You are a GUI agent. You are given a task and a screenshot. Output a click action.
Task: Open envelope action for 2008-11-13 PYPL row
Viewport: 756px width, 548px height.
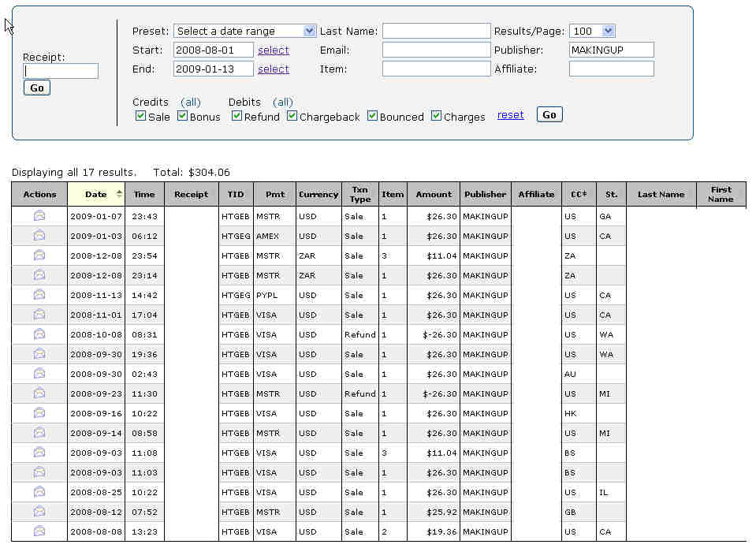pyautogui.click(x=39, y=294)
